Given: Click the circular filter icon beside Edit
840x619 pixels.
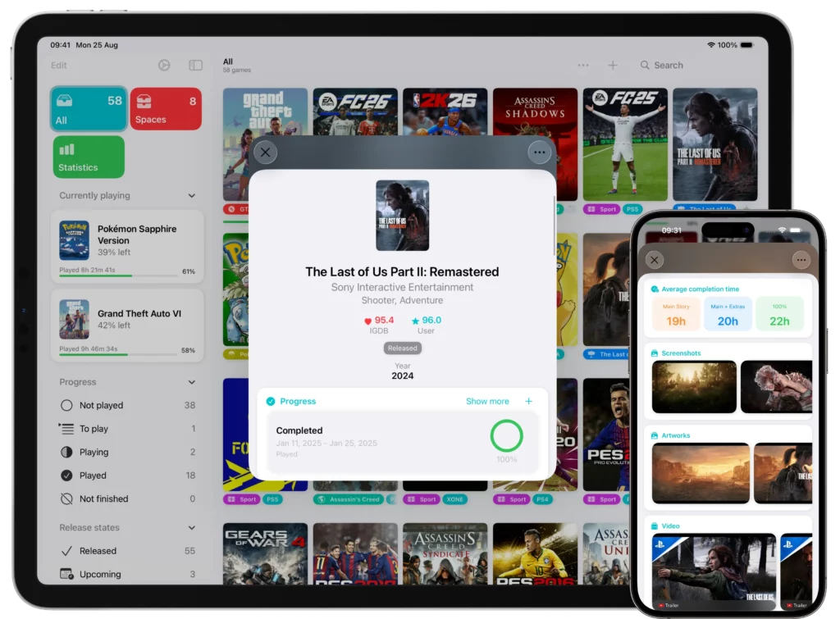Looking at the screenshot, I should (164, 66).
